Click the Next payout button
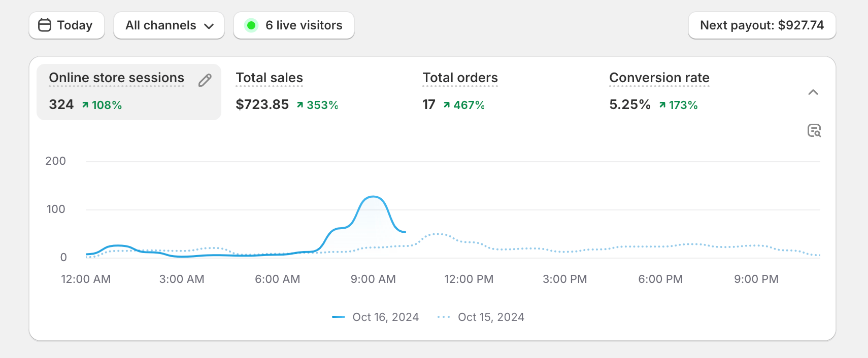The width and height of the screenshot is (868, 358). 761,25
